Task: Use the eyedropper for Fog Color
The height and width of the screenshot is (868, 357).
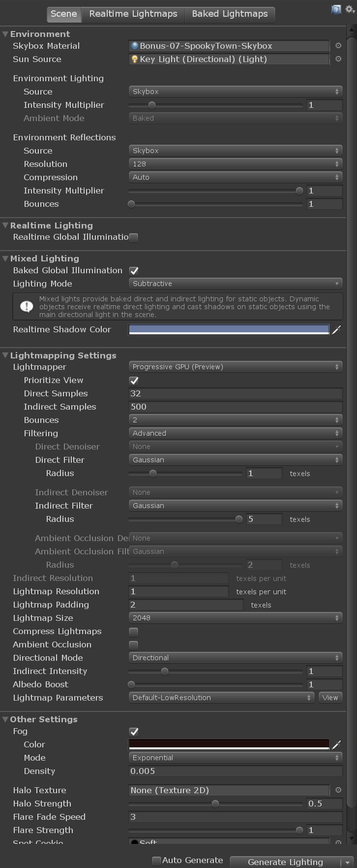Action: coord(336,745)
